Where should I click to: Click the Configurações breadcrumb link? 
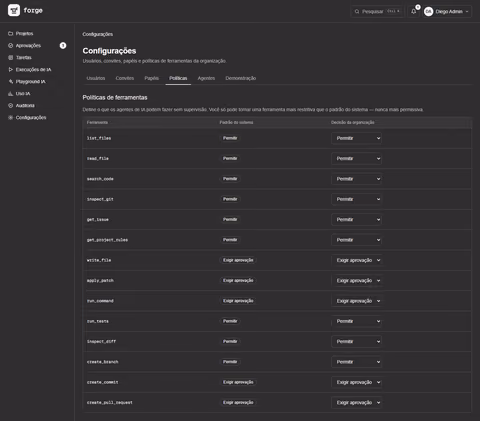tap(98, 34)
